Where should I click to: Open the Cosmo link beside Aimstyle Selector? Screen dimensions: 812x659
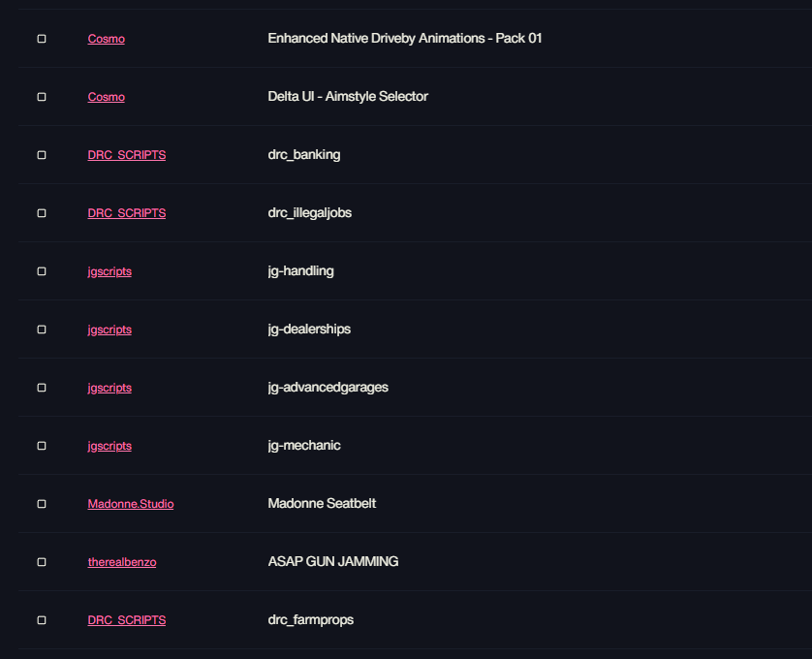pos(107,97)
